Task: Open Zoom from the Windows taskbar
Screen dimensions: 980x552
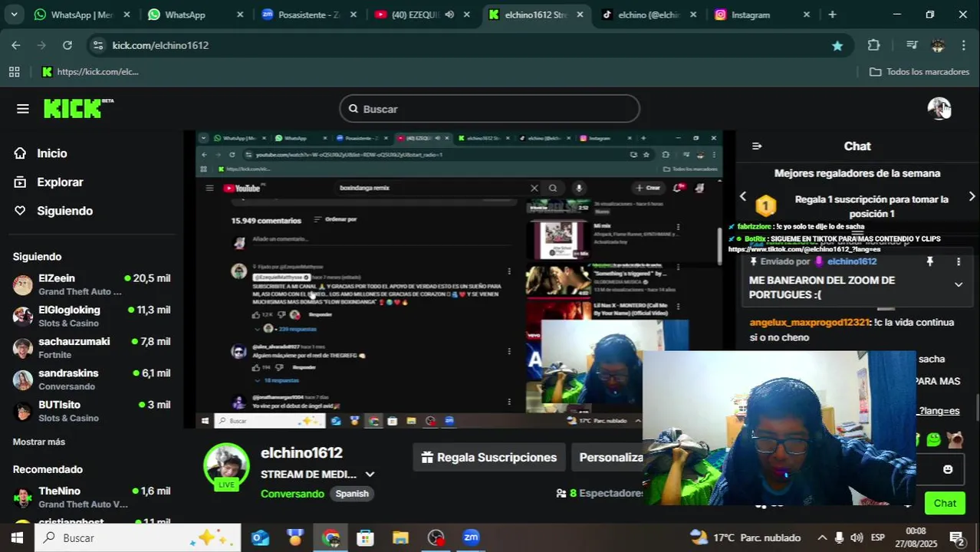Action: coord(471,537)
